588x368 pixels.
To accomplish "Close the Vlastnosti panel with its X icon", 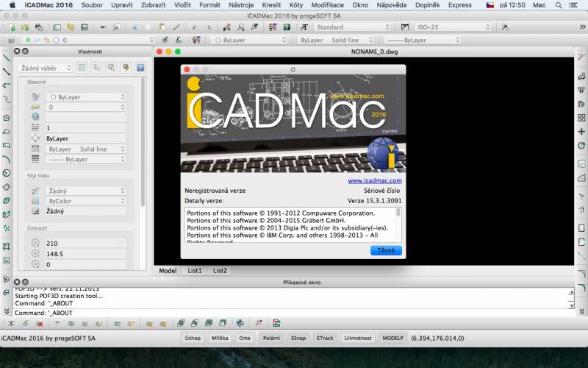I will pos(17,51).
